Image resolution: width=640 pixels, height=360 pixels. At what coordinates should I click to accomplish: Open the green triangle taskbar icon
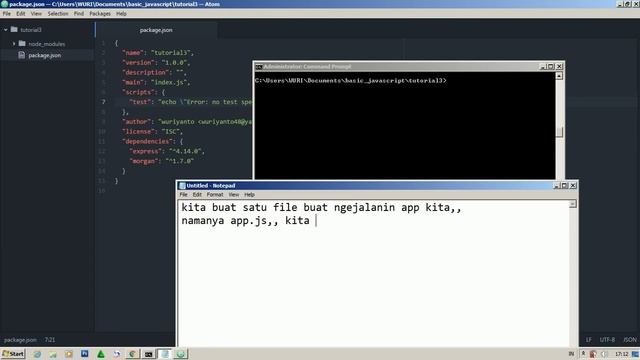[x=100, y=354]
